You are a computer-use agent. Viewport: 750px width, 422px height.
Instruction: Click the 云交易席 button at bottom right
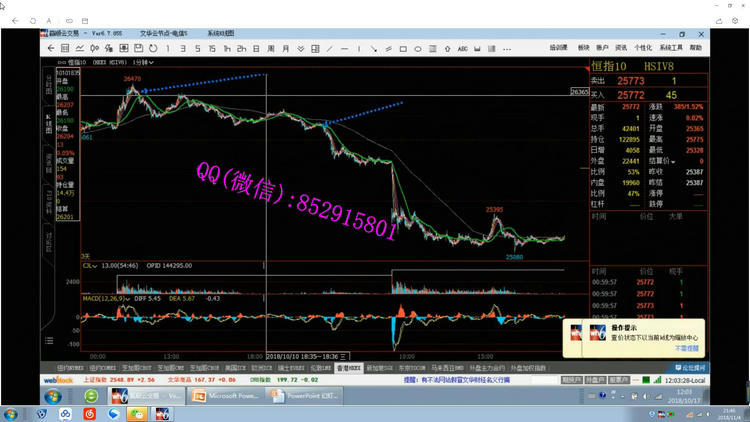[690, 368]
